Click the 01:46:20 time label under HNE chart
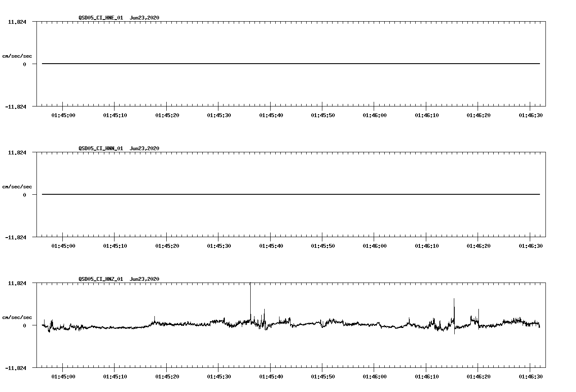The image size is (576, 392). click(478, 115)
